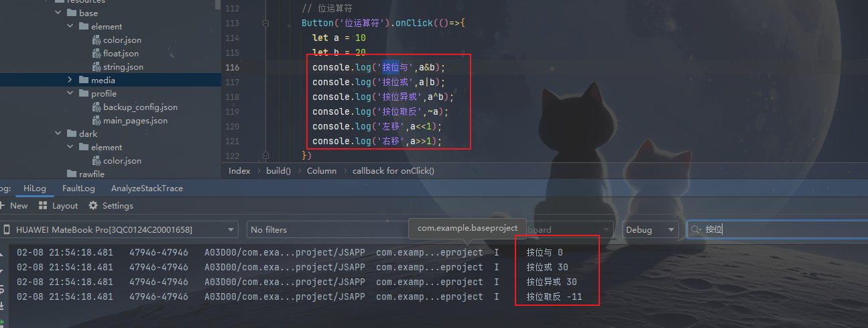Open the Layout options
Image resolution: width=868 pixels, height=328 pixels.
[58, 206]
